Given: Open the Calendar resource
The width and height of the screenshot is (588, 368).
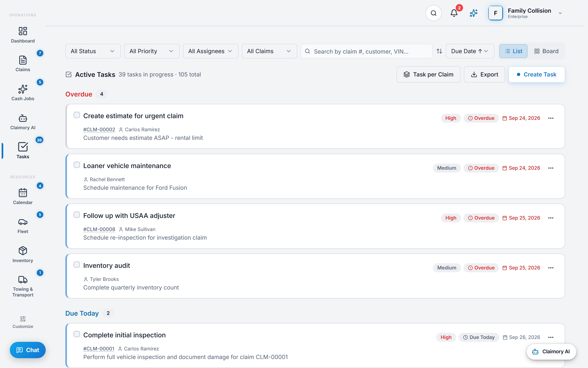Looking at the screenshot, I should (x=23, y=196).
